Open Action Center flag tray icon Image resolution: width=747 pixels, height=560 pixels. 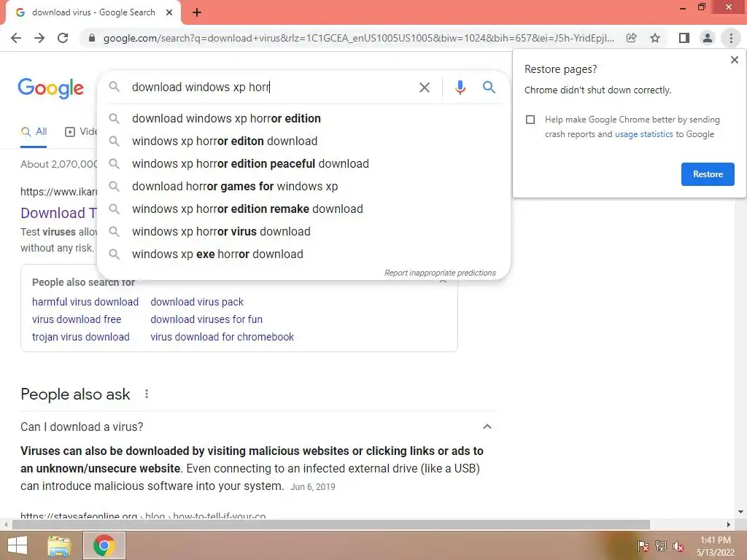coord(643,546)
